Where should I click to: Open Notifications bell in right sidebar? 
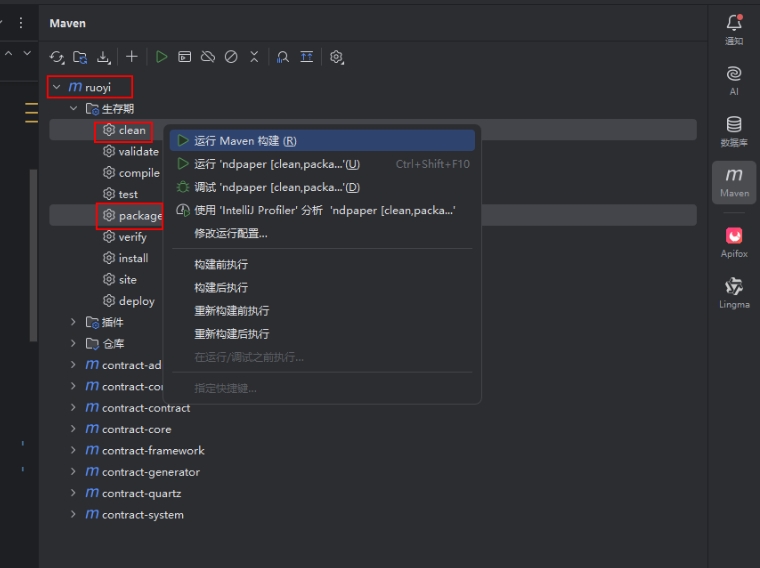click(734, 29)
